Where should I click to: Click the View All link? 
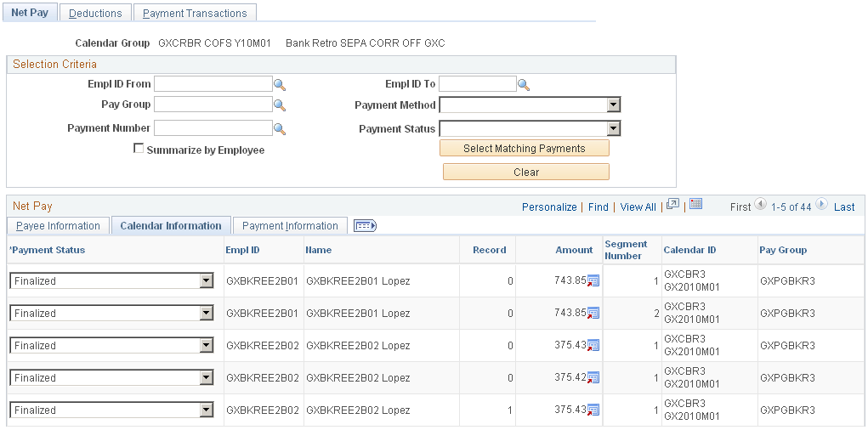pos(638,207)
